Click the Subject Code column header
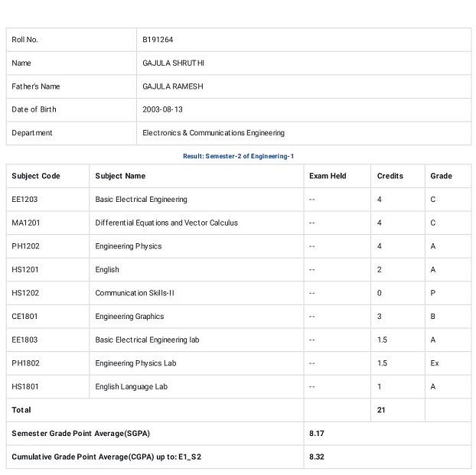476x475 pixels. point(36,176)
